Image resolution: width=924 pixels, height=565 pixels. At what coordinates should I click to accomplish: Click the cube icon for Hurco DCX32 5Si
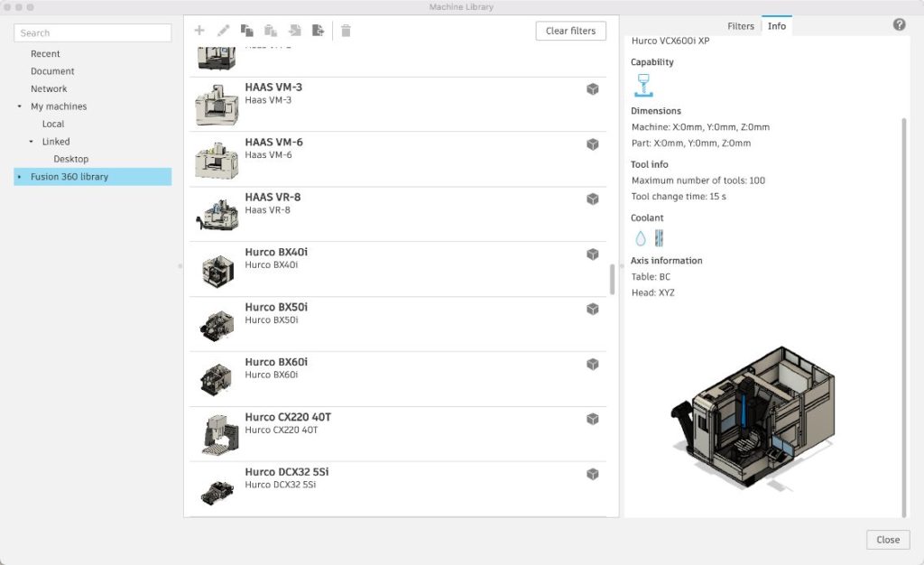pyautogui.click(x=593, y=473)
